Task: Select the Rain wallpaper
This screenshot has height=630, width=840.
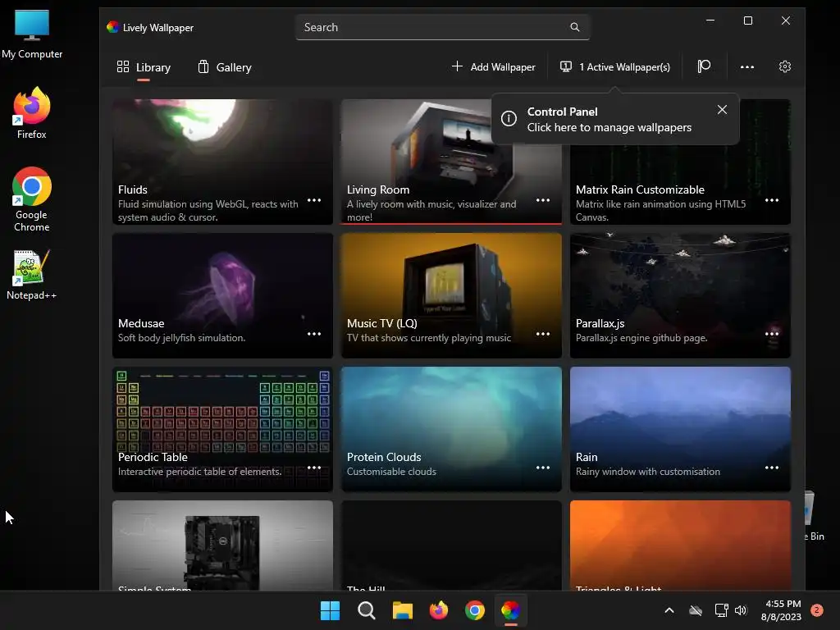Action: pos(680,429)
